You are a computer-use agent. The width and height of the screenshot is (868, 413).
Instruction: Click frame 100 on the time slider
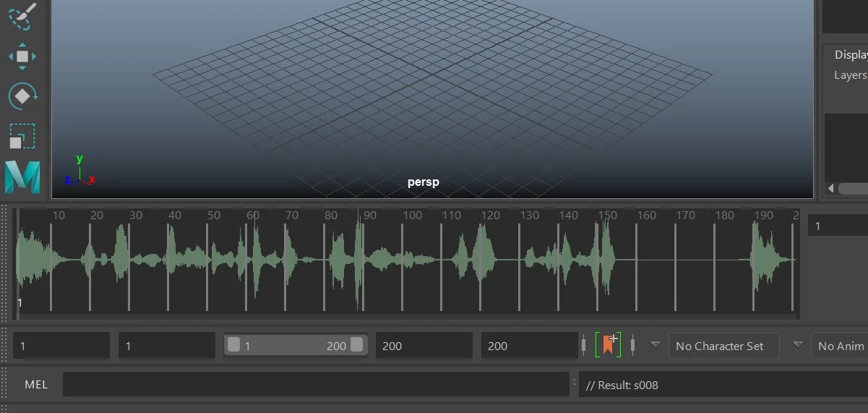[413, 215]
